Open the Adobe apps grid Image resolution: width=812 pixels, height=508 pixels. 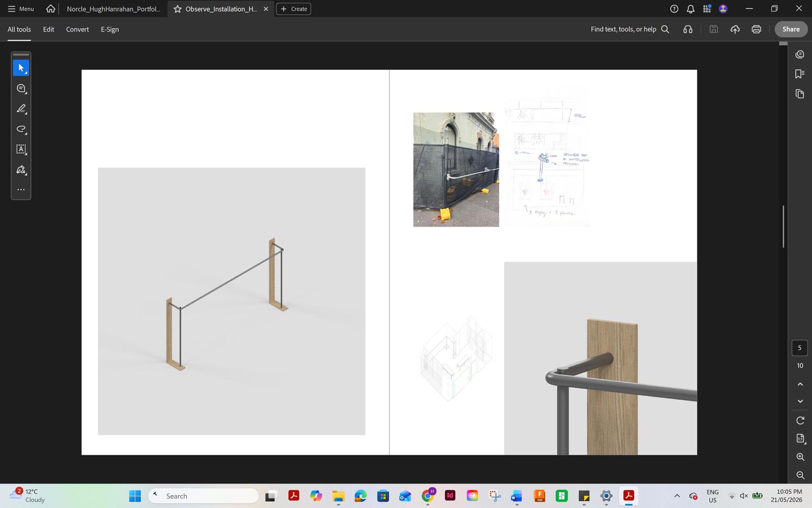707,9
